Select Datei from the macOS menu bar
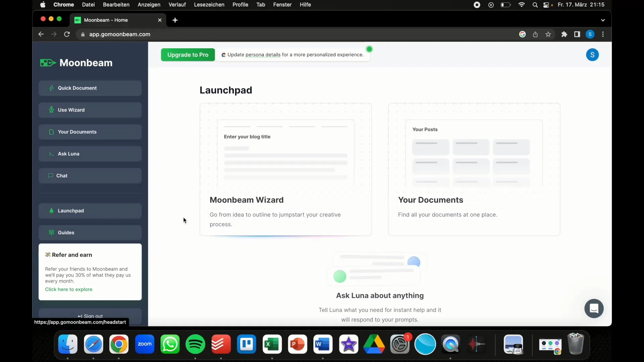The height and width of the screenshot is (362, 644). pyautogui.click(x=88, y=4)
